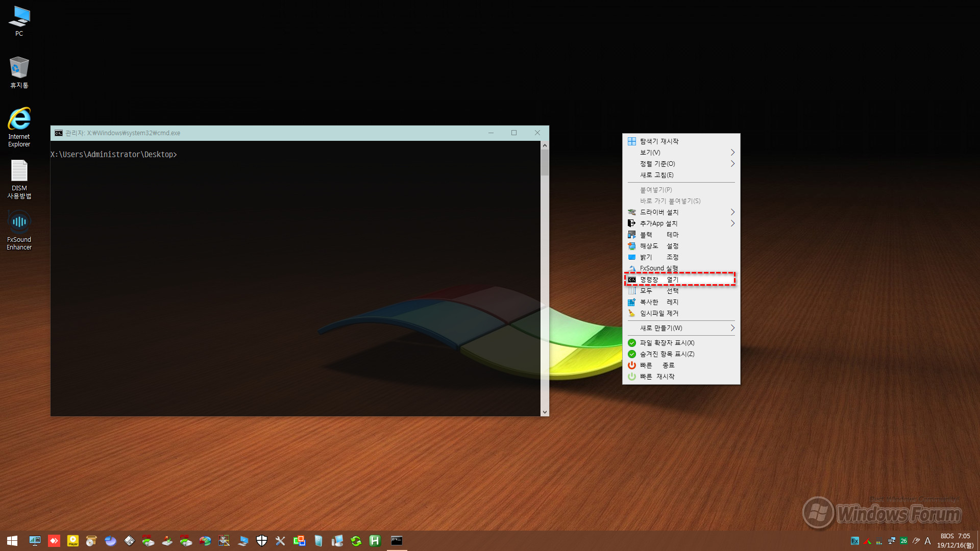Click the taskbar clock showing 7:05
Image resolution: width=980 pixels, height=551 pixels.
(955, 541)
